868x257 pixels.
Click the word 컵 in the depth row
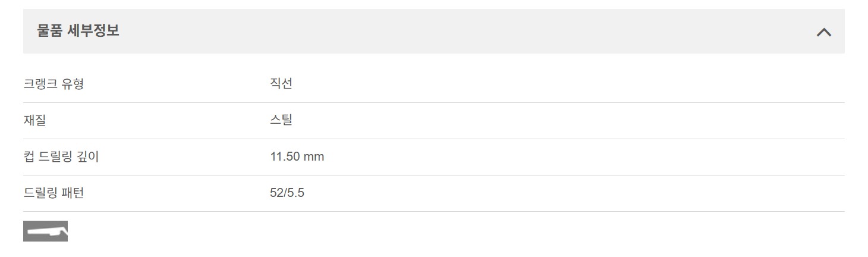pos(29,157)
